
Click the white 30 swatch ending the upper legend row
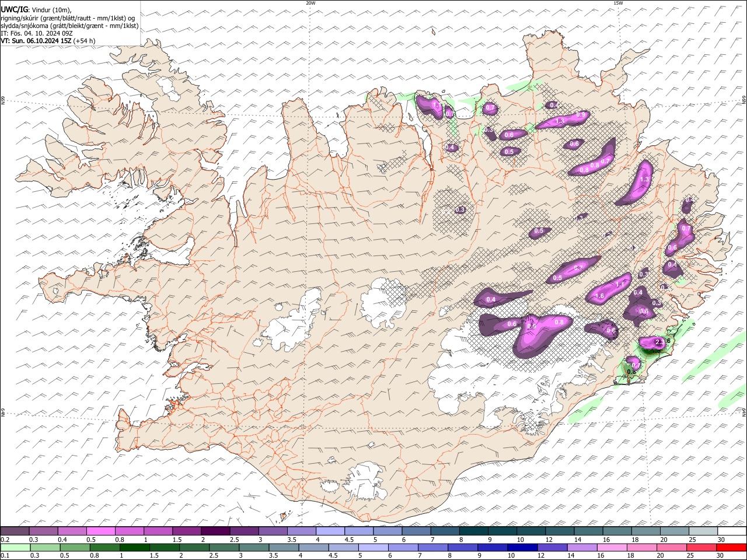[732, 531]
